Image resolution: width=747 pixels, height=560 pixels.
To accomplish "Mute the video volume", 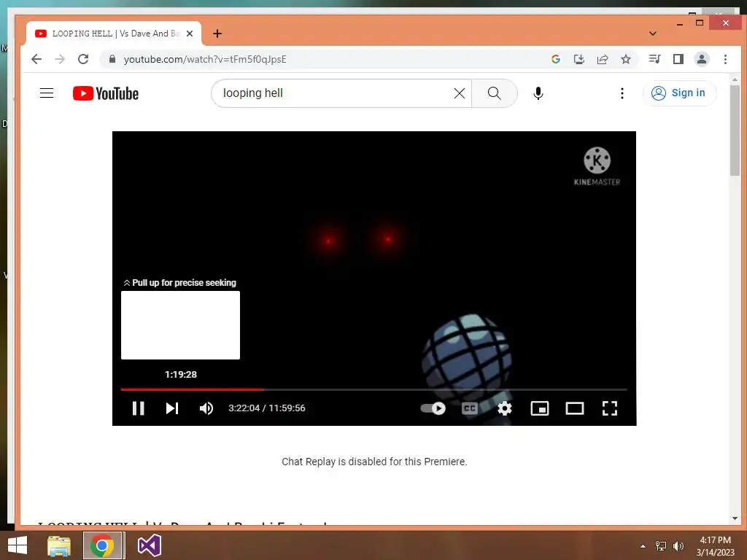I will point(206,408).
